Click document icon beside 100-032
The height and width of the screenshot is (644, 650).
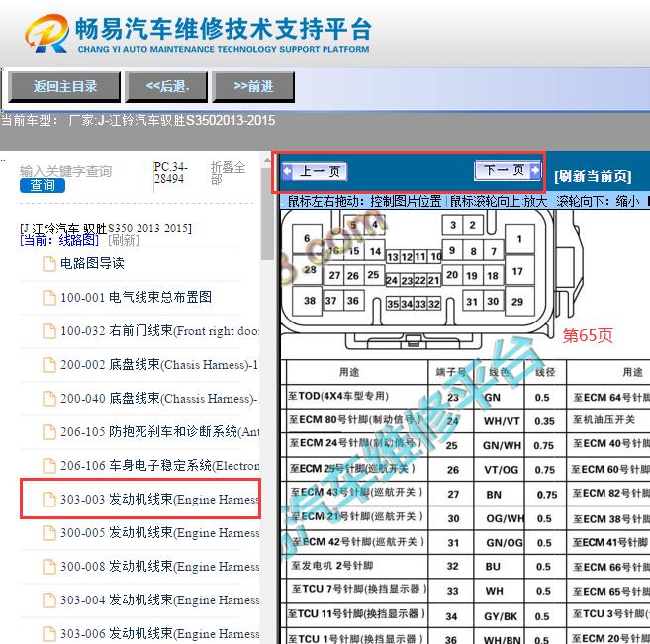click(49, 331)
